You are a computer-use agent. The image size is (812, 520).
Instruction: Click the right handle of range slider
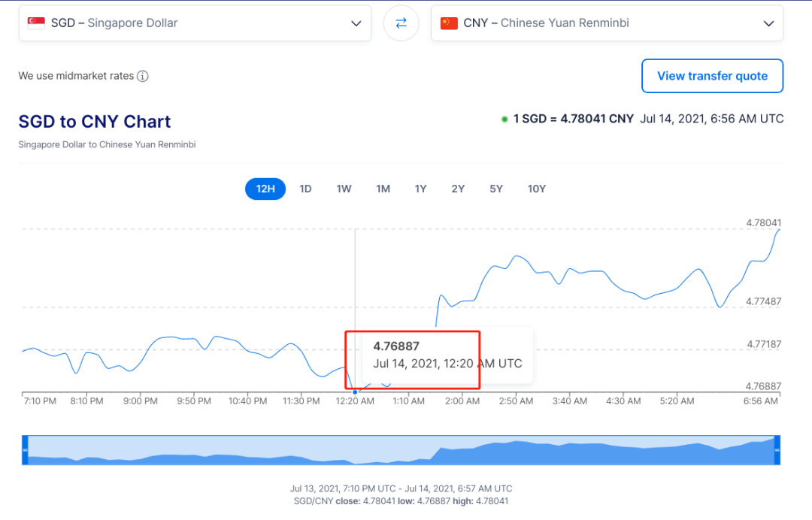click(x=777, y=449)
